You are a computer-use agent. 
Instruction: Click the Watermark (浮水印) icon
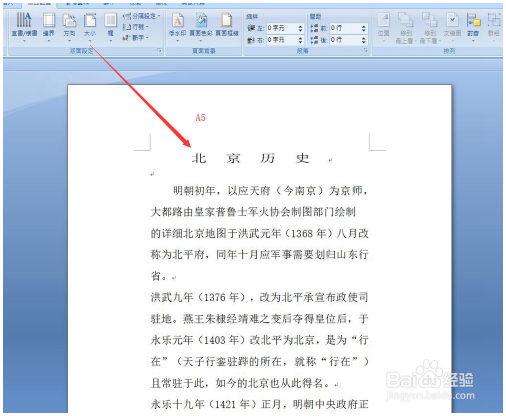177,27
